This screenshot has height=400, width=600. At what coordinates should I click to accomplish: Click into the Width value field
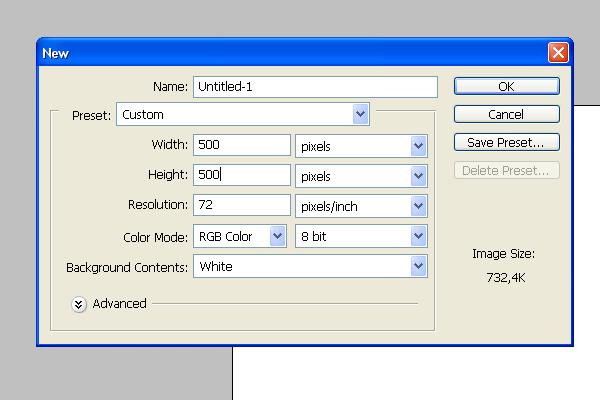pyautogui.click(x=242, y=145)
